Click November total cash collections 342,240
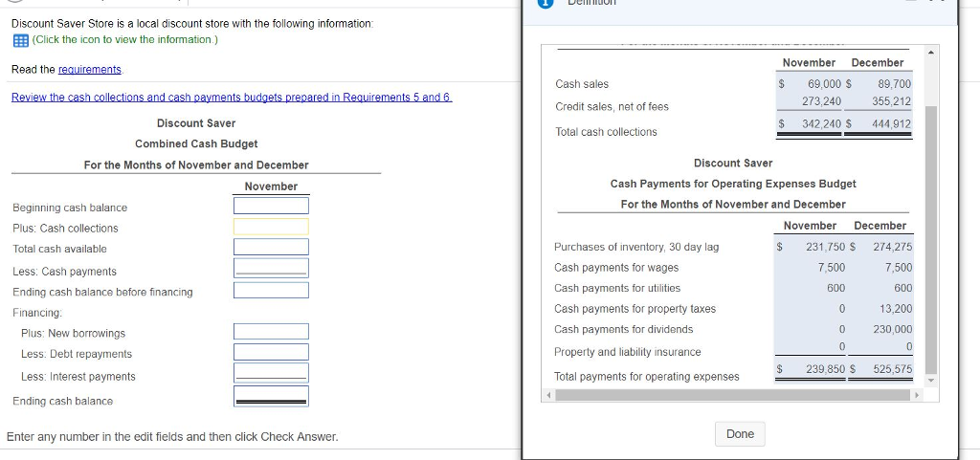This screenshot has width=980, height=460. pyautogui.click(x=821, y=124)
